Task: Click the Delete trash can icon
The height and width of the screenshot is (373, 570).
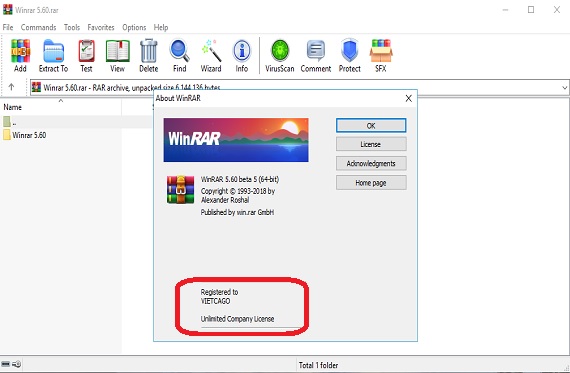Action: pos(149,56)
